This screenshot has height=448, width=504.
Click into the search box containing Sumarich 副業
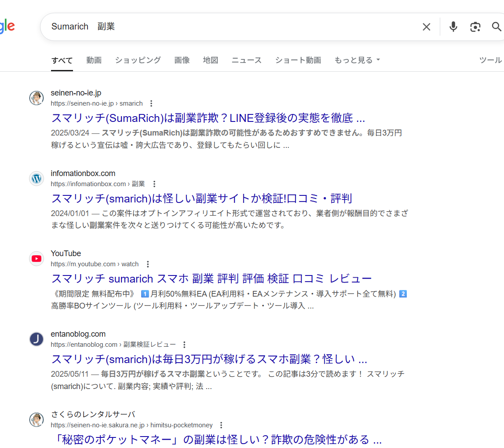click(x=235, y=27)
